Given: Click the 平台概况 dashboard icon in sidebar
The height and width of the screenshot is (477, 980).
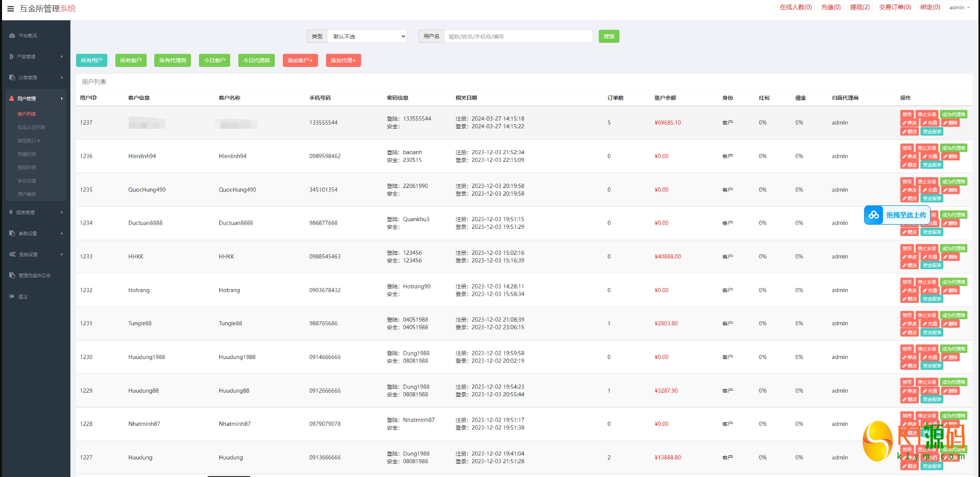Looking at the screenshot, I should coord(12,36).
